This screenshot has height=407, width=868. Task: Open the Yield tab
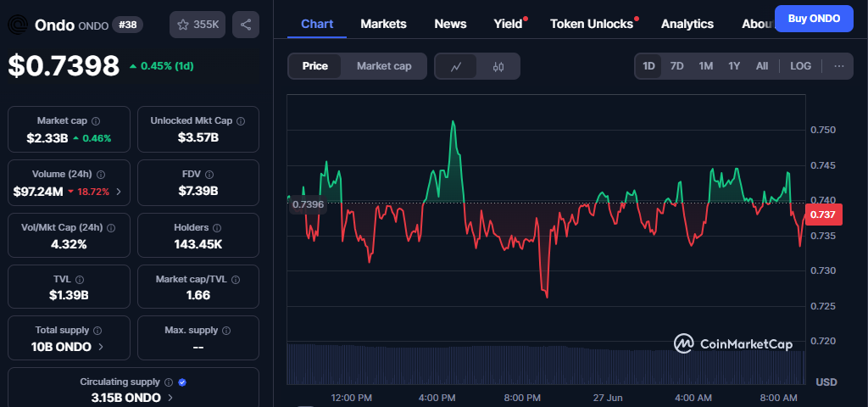509,24
